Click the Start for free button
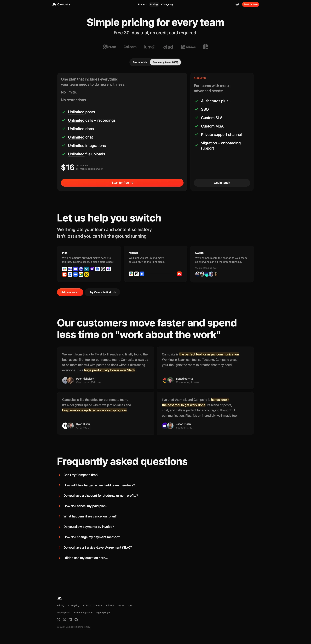Viewport: 311px width, 644px height. pyautogui.click(x=122, y=182)
